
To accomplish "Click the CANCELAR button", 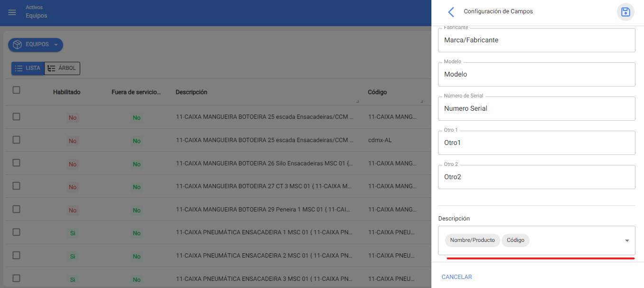I will click(x=457, y=277).
